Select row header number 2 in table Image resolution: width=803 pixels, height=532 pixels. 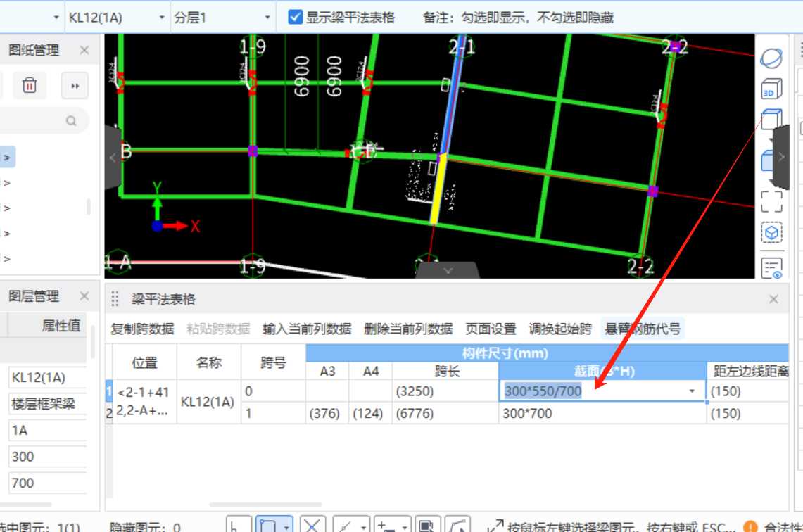108,413
